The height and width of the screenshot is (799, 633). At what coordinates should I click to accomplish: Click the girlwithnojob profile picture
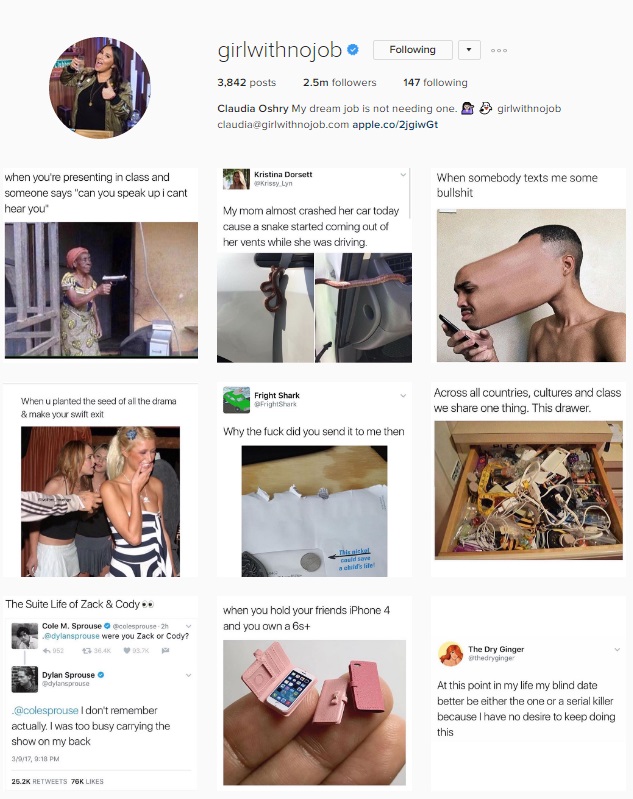click(99, 87)
